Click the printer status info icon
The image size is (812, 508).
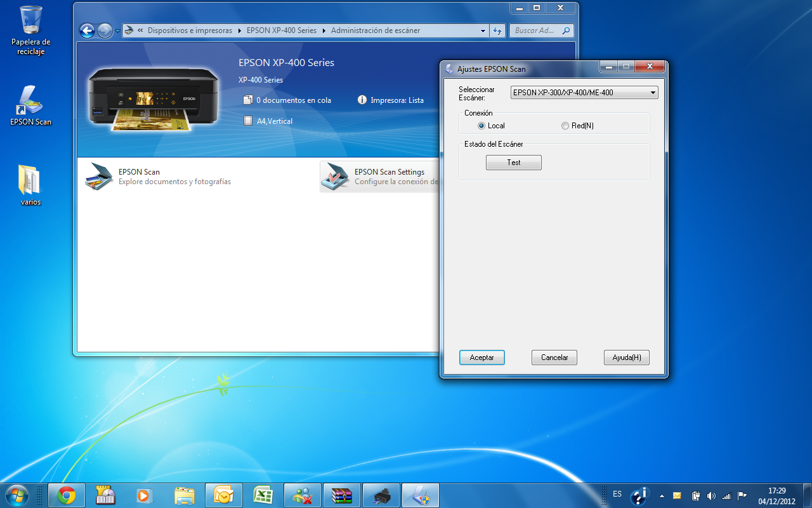click(362, 100)
